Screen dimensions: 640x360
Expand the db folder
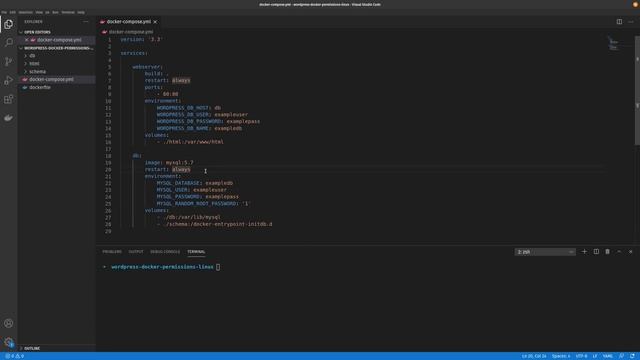(32, 56)
